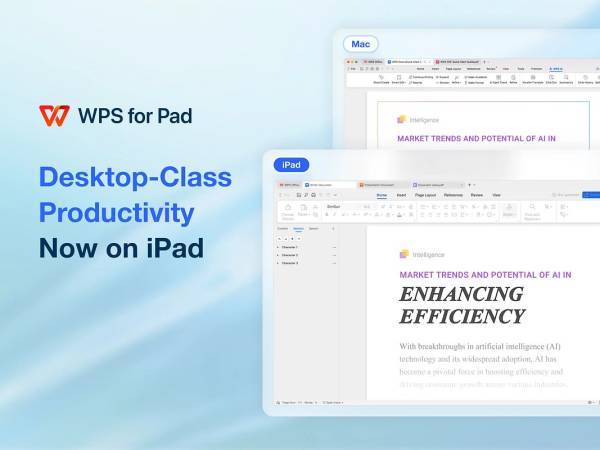The width and height of the screenshot is (600, 450).
Task: Click the WPS logo beside WPS for Pad
Action: tap(54, 116)
